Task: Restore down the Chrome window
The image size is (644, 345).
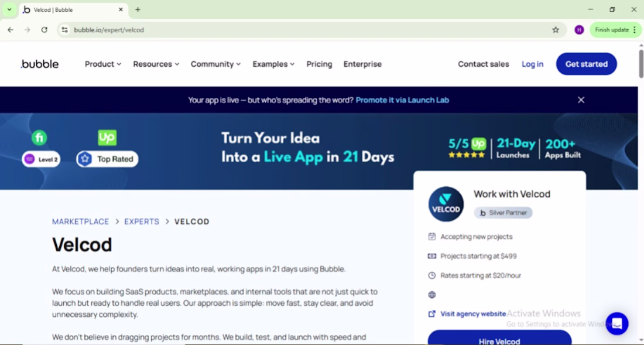Action: click(612, 9)
